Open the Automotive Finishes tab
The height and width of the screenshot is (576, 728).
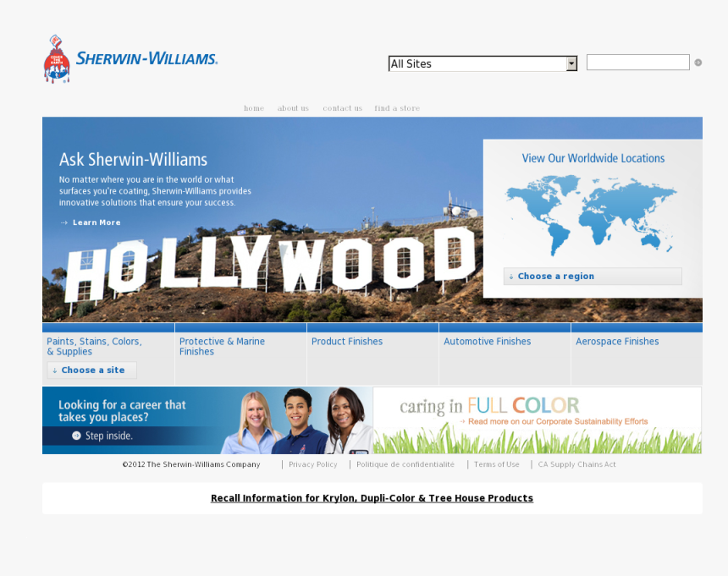point(487,342)
